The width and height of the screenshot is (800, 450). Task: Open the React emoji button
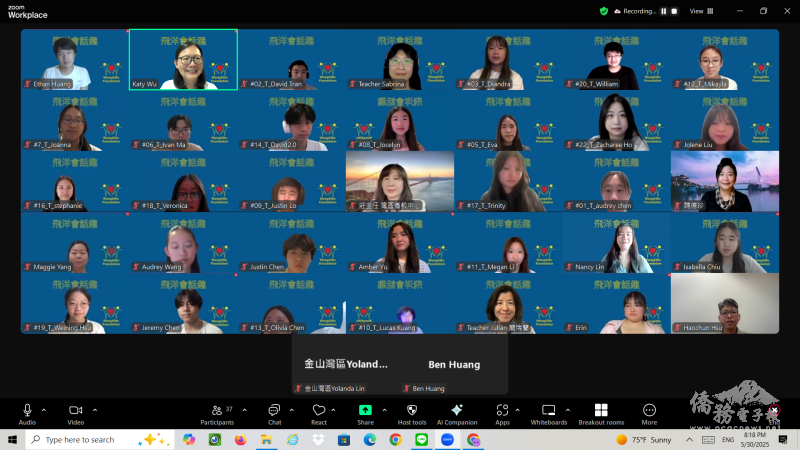(319, 413)
